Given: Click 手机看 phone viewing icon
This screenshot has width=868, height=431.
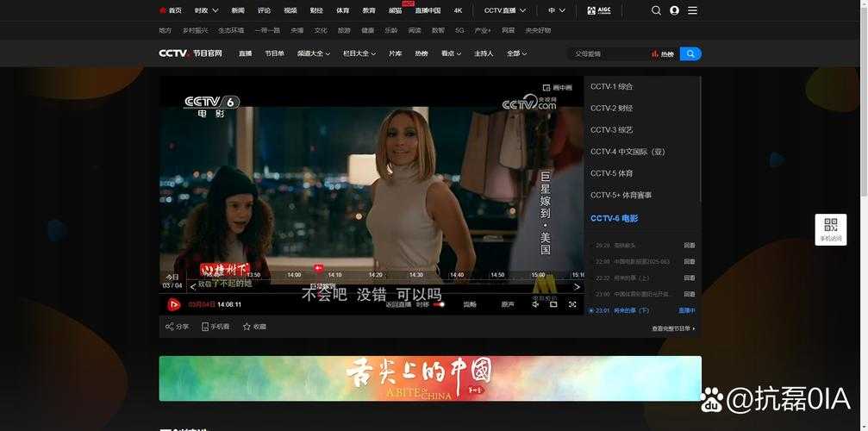Looking at the screenshot, I should pyautogui.click(x=215, y=327).
